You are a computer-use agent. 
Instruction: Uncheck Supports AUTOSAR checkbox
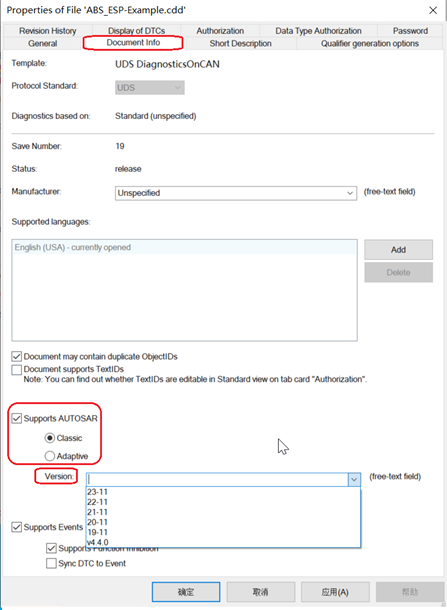coord(17,418)
